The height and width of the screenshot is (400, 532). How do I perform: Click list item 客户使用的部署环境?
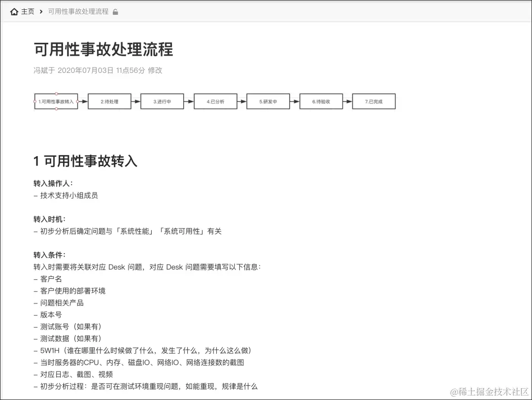69,291
